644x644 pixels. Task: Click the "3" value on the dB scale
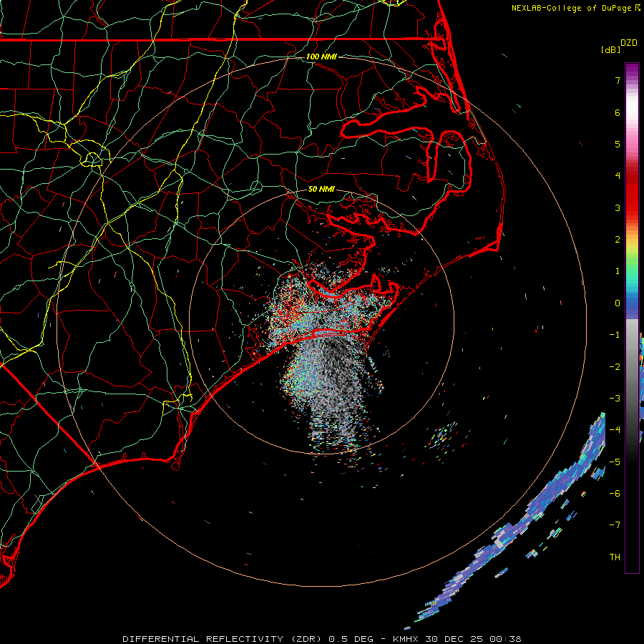(618, 208)
